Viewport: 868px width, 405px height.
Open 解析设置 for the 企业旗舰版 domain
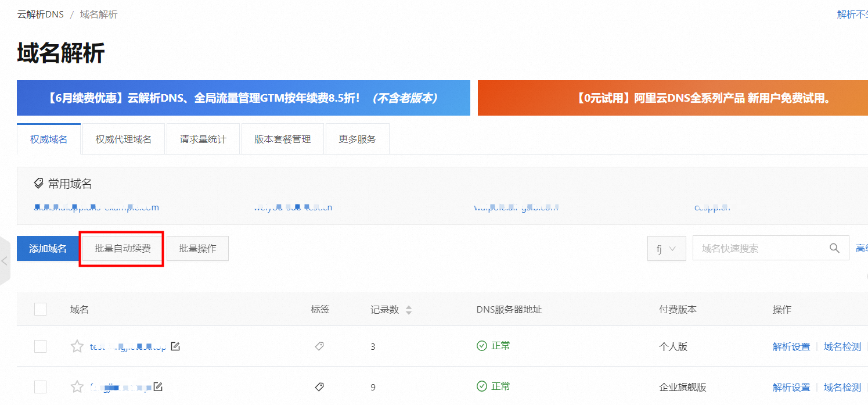791,387
